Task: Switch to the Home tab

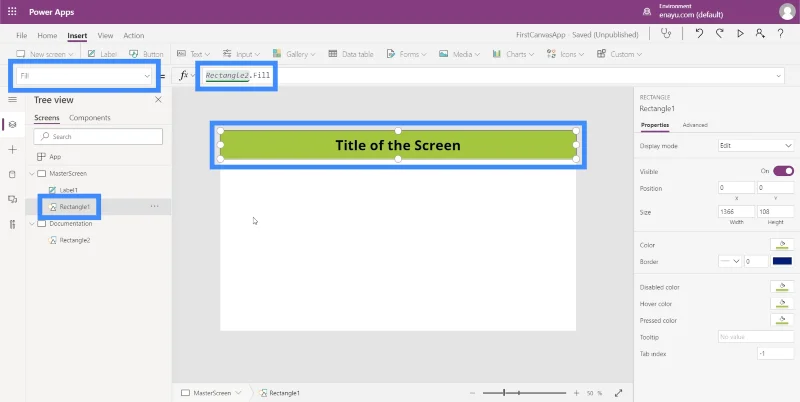Action: pyautogui.click(x=47, y=35)
